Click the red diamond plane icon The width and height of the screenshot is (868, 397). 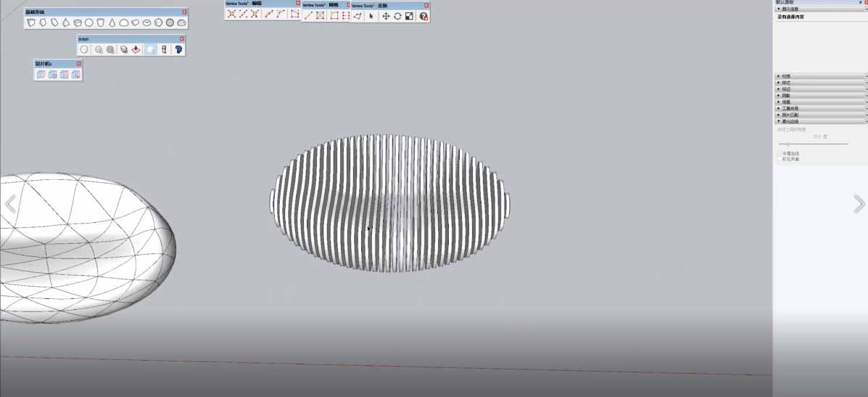[136, 49]
